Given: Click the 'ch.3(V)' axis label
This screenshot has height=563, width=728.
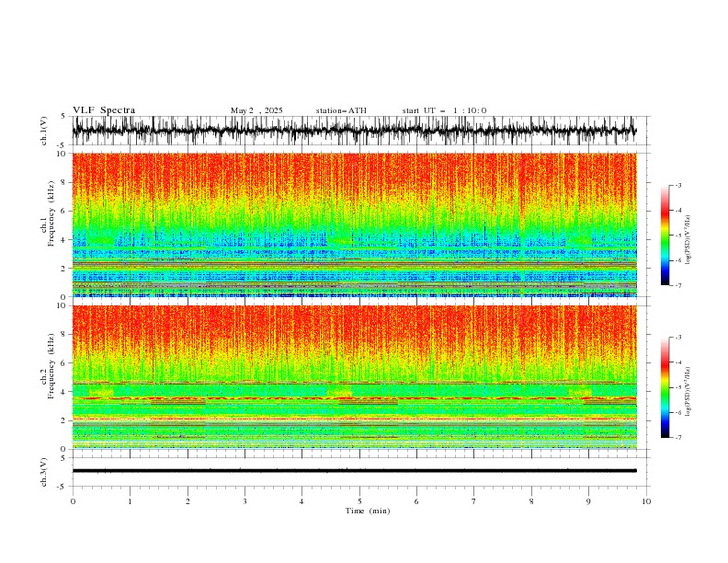Looking at the screenshot, I should click(x=44, y=472).
